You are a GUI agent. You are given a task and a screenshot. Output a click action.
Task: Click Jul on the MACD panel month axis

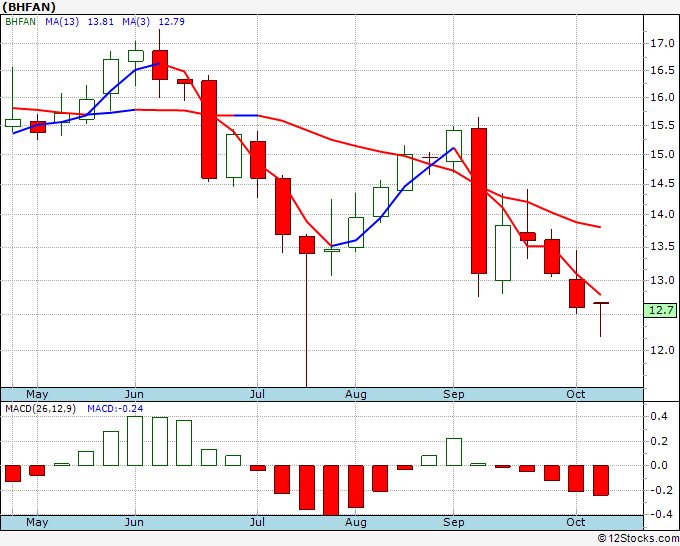[257, 522]
